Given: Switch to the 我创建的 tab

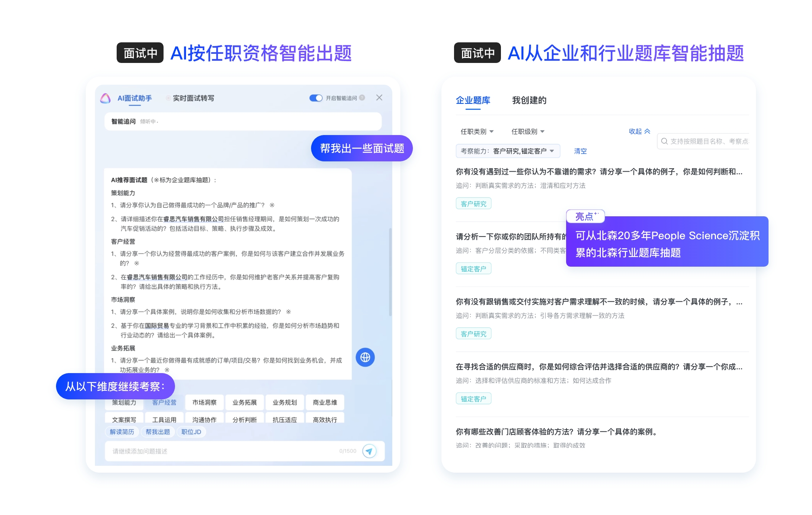Looking at the screenshot, I should 529,100.
